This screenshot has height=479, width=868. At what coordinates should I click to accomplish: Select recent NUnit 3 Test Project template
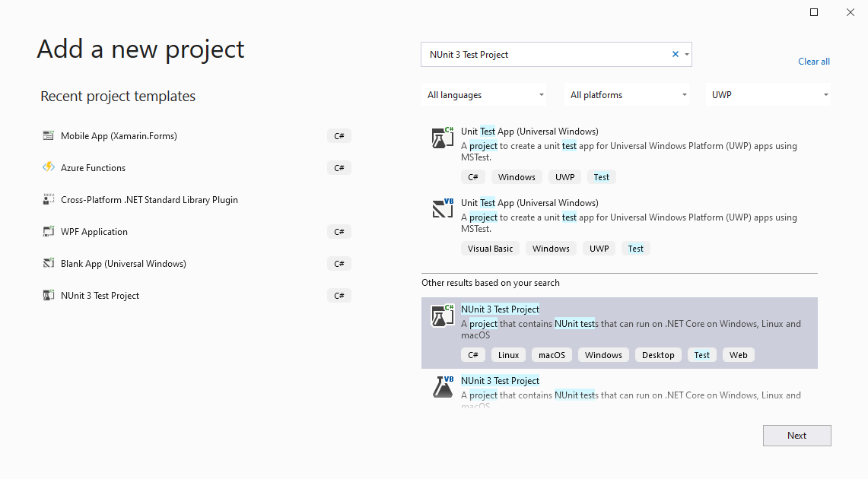click(x=100, y=296)
